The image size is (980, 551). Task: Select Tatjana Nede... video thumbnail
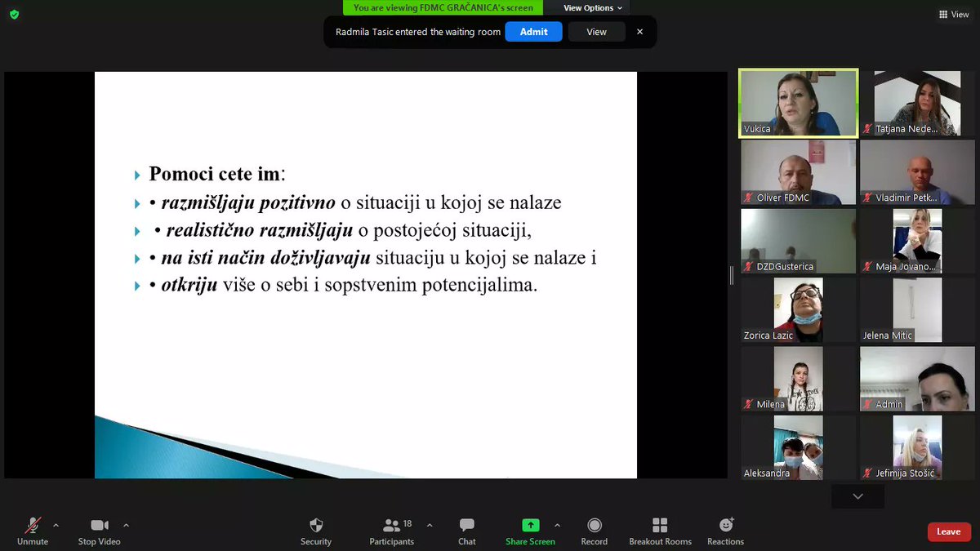pyautogui.click(x=917, y=102)
